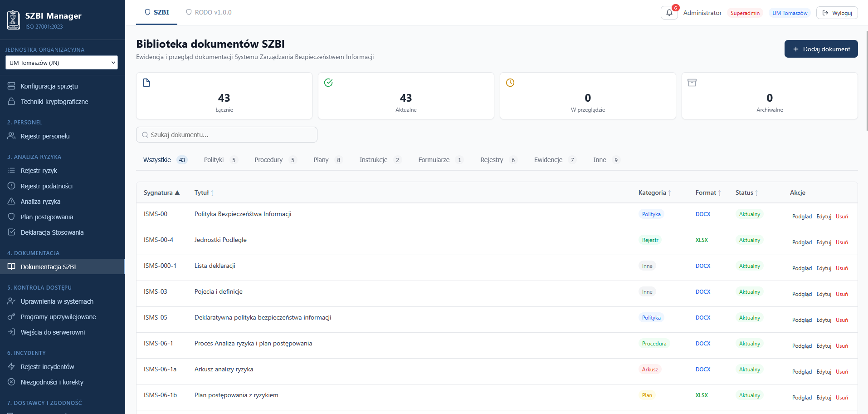Click Edytuj for Jednostki Podlegle row
Viewport: 868px width, 414px height.
tap(824, 242)
